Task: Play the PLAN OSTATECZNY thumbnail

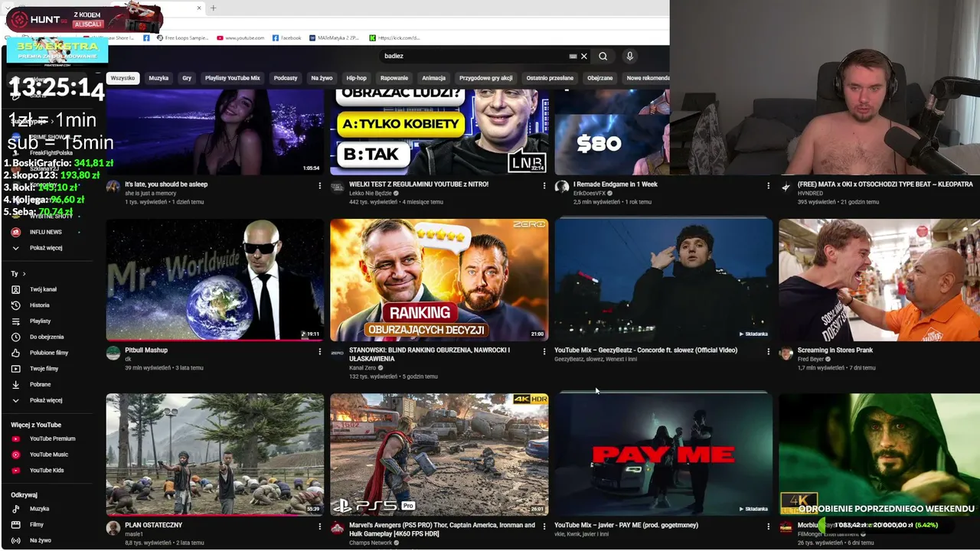Action: point(215,455)
